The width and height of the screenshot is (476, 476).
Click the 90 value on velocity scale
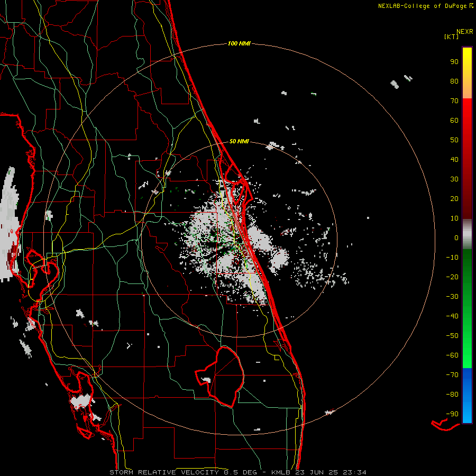[x=454, y=62]
